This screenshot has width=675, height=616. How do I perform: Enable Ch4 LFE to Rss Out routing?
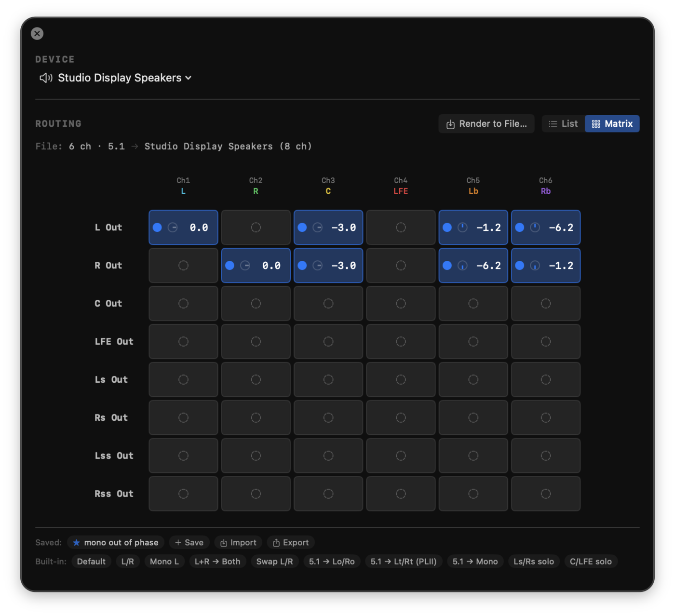(x=401, y=494)
